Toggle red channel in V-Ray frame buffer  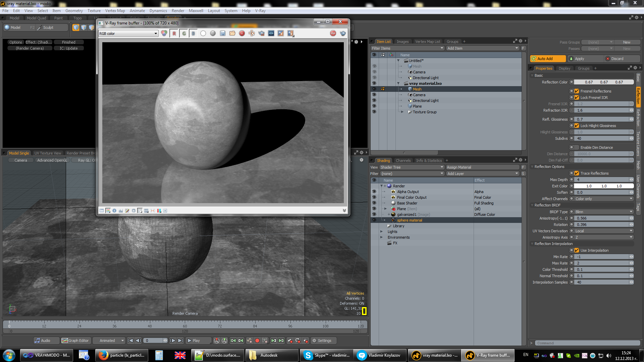174,34
